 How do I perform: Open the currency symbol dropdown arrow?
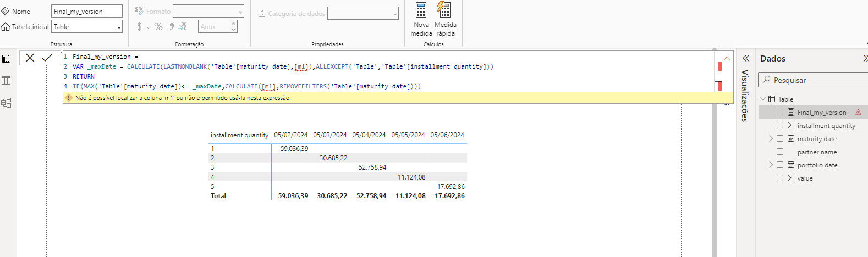point(148,27)
